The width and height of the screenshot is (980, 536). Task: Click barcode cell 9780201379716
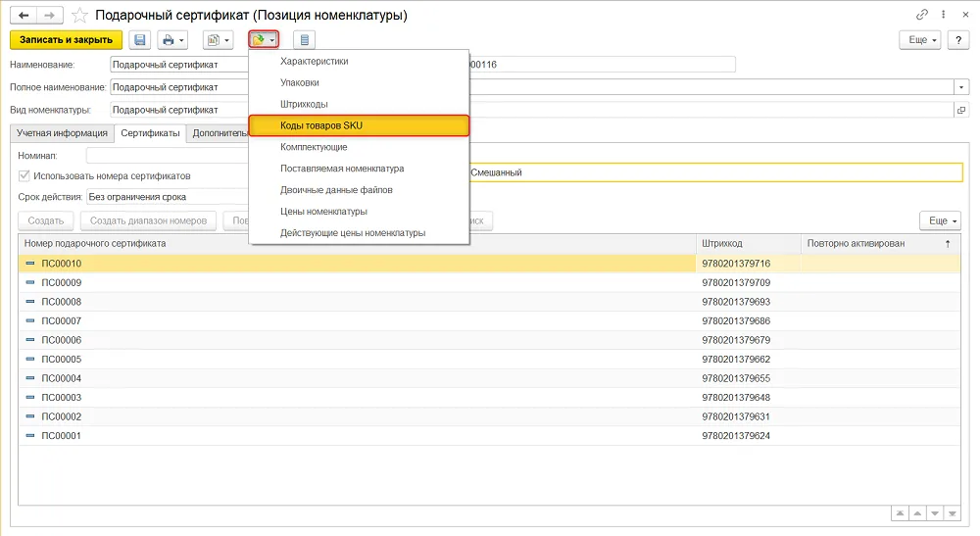click(748, 264)
